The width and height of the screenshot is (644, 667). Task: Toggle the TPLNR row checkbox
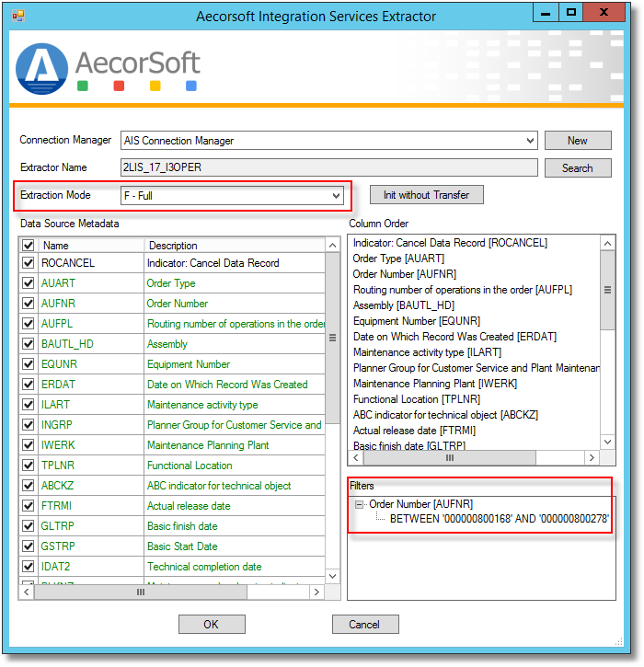(x=29, y=466)
